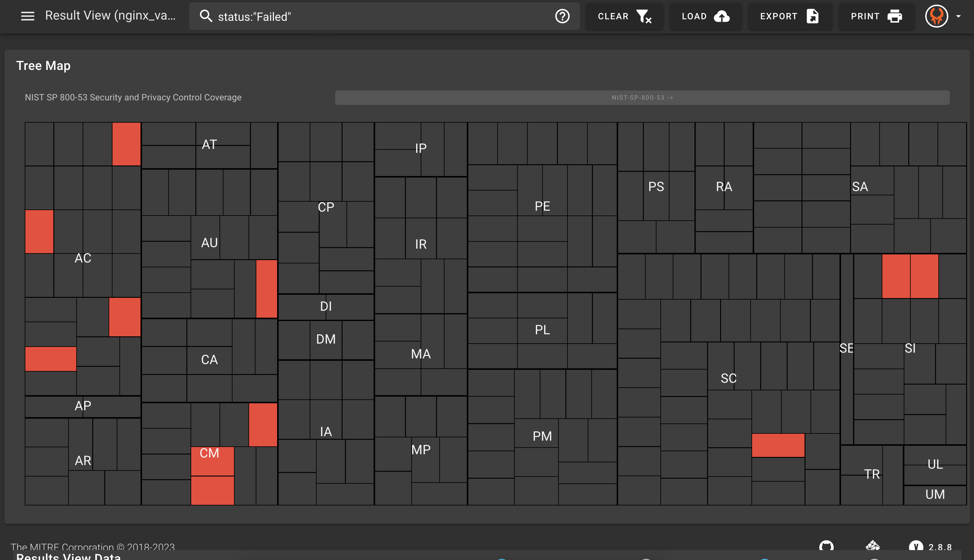This screenshot has width=974, height=560.
Task: Click the orange Heimdall logo avatar
Action: pos(936,17)
